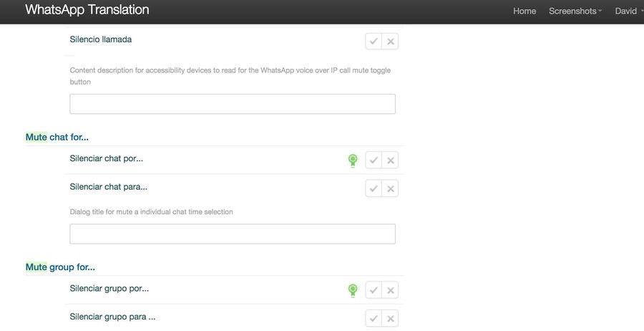Reject "Silenciar chat para..." translation
The image size is (644, 331).
coord(390,188)
